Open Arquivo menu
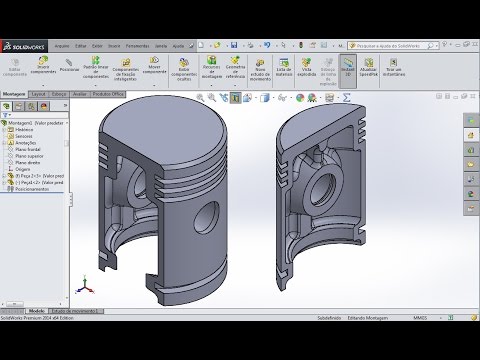This screenshot has height=360, width=480. [x=62, y=46]
